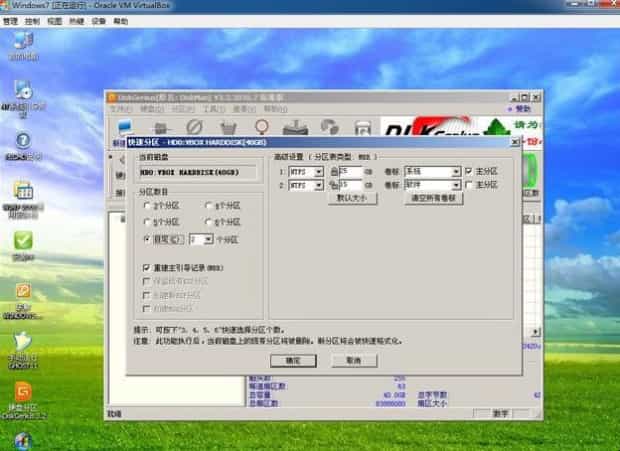620x451 pixels.
Task: Click Recover Files circle-slash toolbar icon
Action: pos(194,127)
